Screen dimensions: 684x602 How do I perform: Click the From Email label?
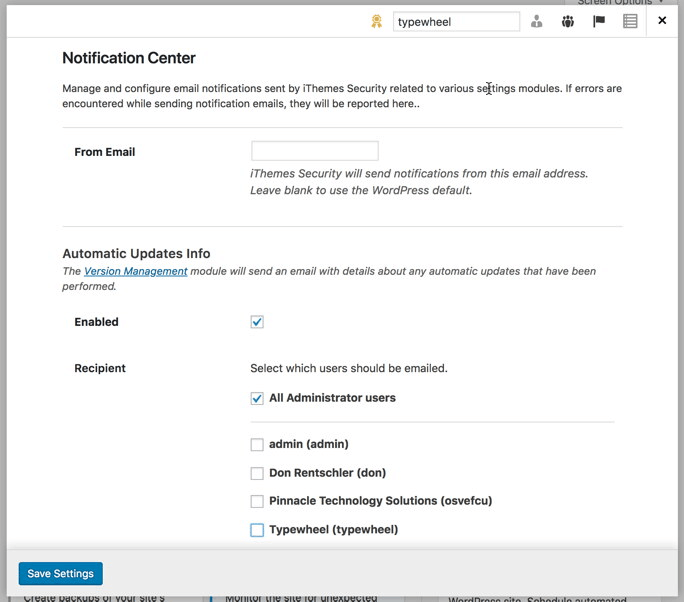click(105, 152)
